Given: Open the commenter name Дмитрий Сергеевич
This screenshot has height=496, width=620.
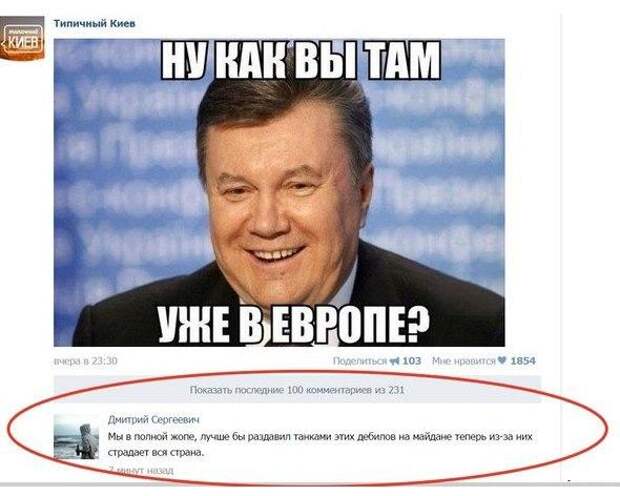Looking at the screenshot, I should (154, 419).
